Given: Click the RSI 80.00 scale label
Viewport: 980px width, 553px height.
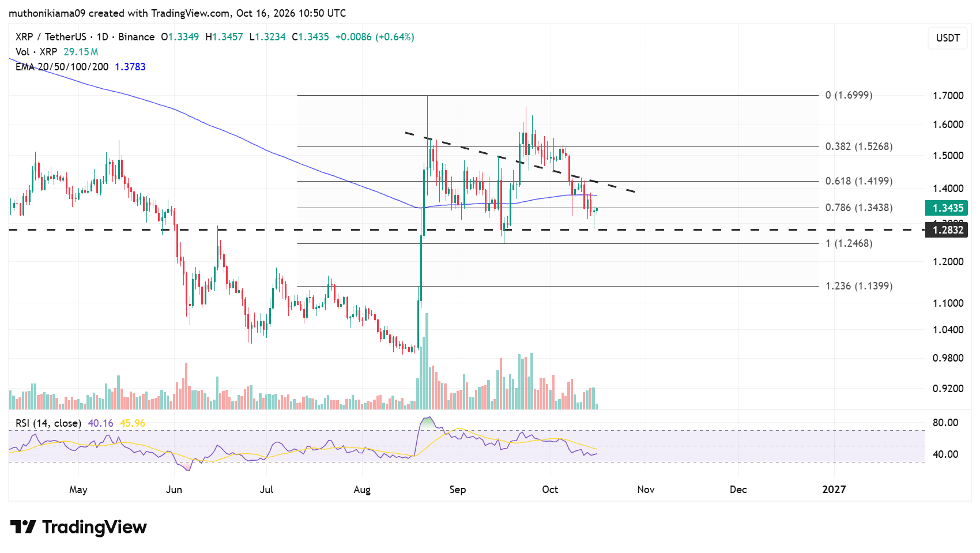Looking at the screenshot, I should click(x=945, y=423).
